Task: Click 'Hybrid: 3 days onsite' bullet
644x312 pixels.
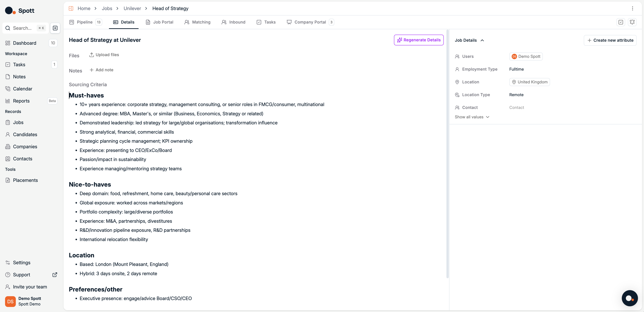Action: pyautogui.click(x=118, y=274)
